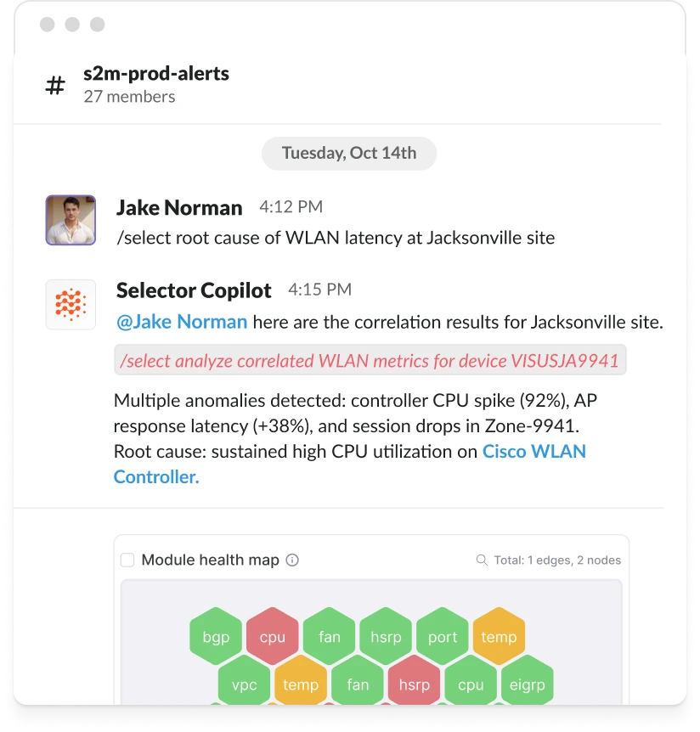Viewport: 700px width, 732px height.
Task: Select the green port hexagon
Action: pyautogui.click(x=443, y=637)
